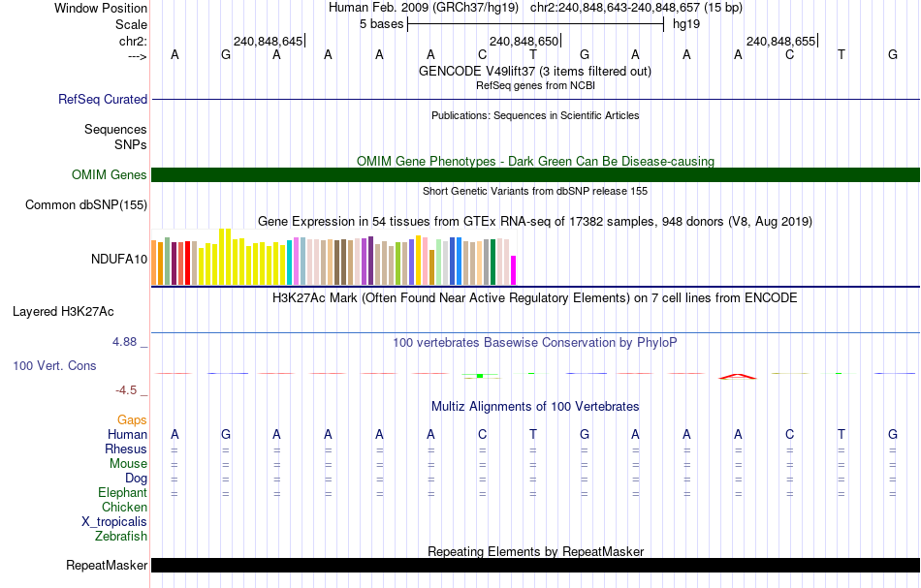The height and width of the screenshot is (588, 921).
Task: Click 100 vertebrates Basewise Conservation title
Action: [535, 342]
